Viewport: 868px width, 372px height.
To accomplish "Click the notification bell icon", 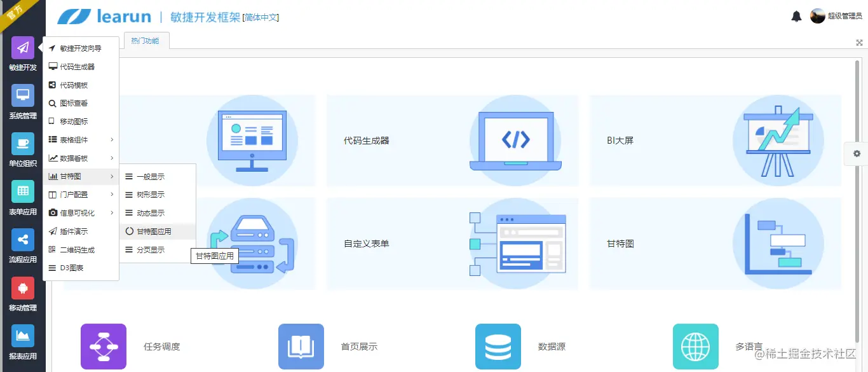I will click(796, 15).
